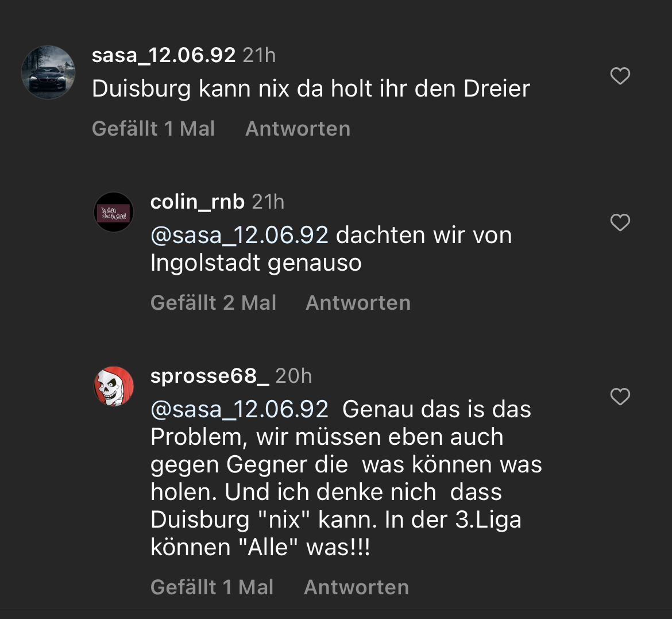Reply to the 'Duisburg kann nix' comment

click(x=298, y=129)
